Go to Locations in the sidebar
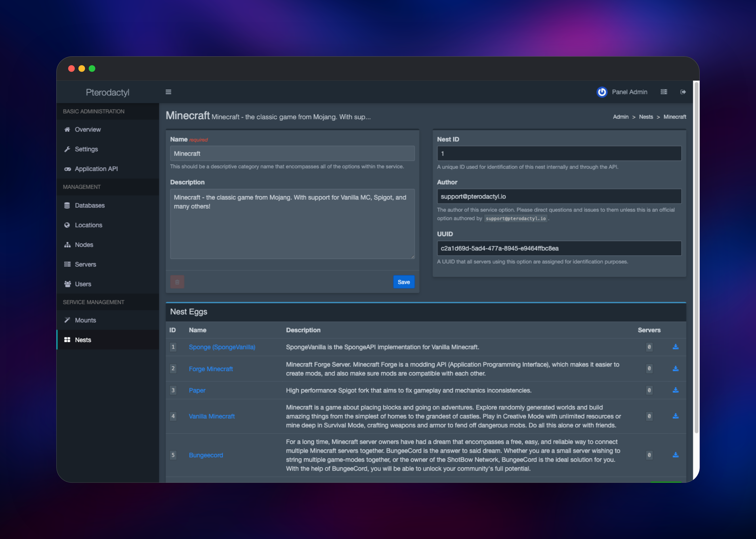The height and width of the screenshot is (539, 756). tap(108, 225)
